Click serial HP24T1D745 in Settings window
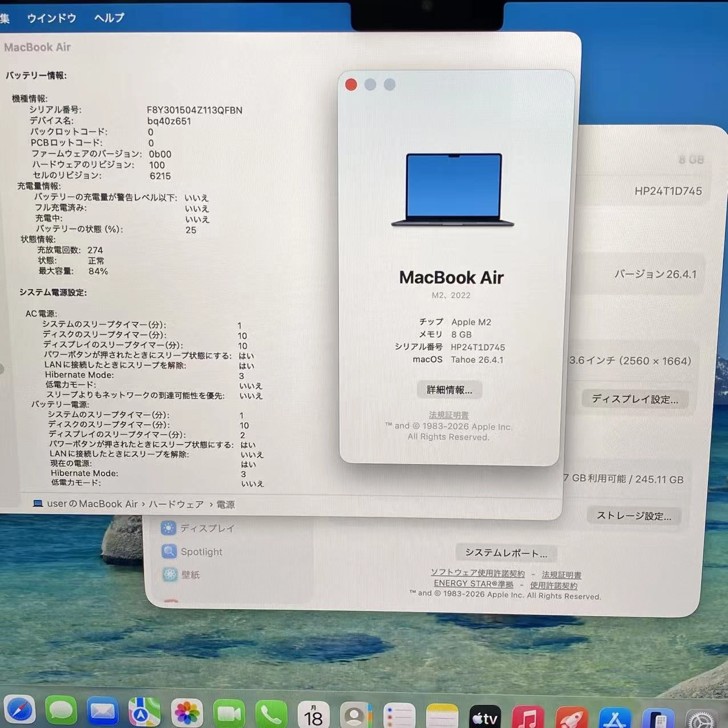The width and height of the screenshot is (728, 728). pyautogui.click(x=668, y=191)
